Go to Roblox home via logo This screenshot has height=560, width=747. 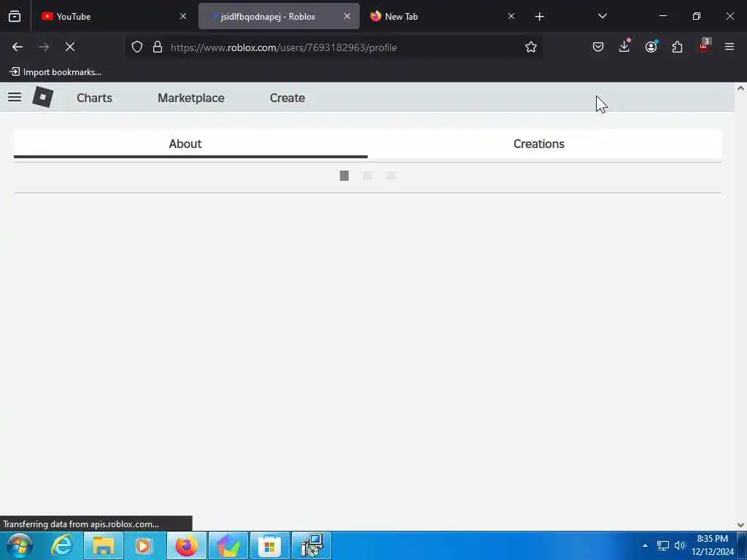[42, 97]
